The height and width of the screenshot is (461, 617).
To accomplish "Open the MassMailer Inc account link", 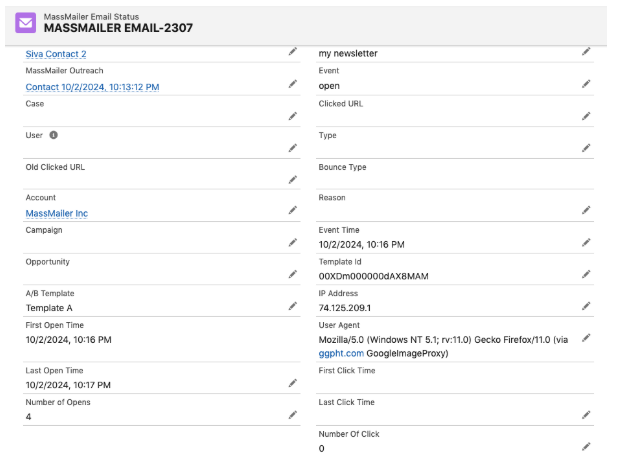I will tap(56, 213).
